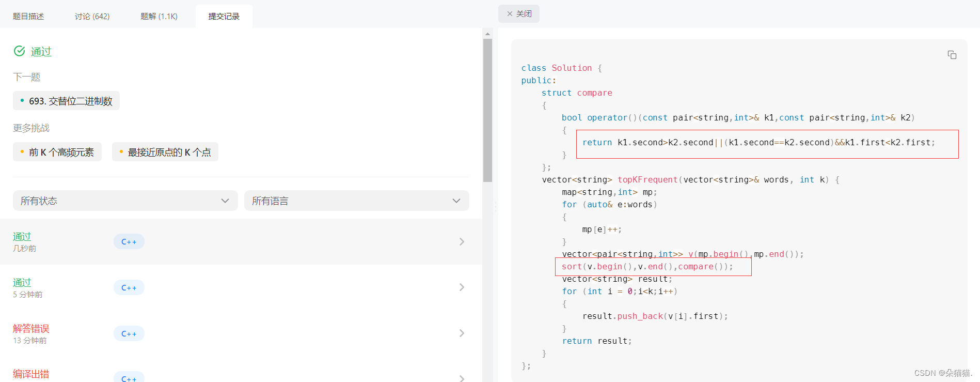Select the 提交记录 tab
This screenshot has width=980, height=382.
pyautogui.click(x=224, y=17)
